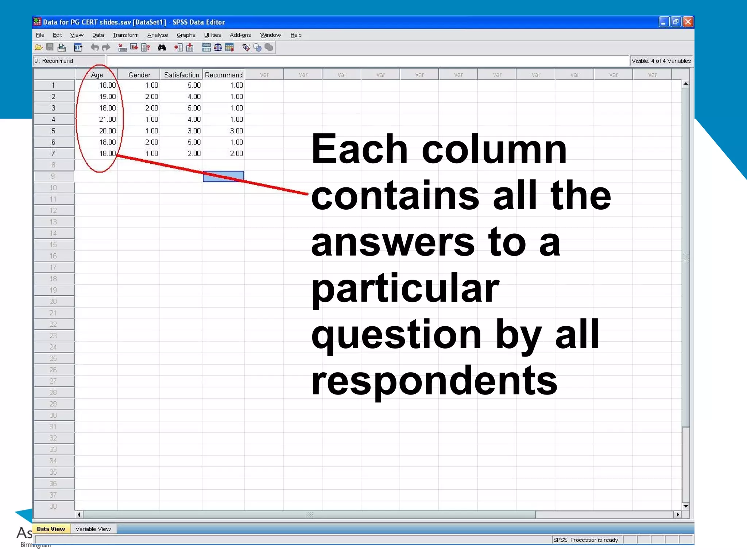
Task: Click the first empty 'var' column header
Action: pyautogui.click(x=264, y=75)
